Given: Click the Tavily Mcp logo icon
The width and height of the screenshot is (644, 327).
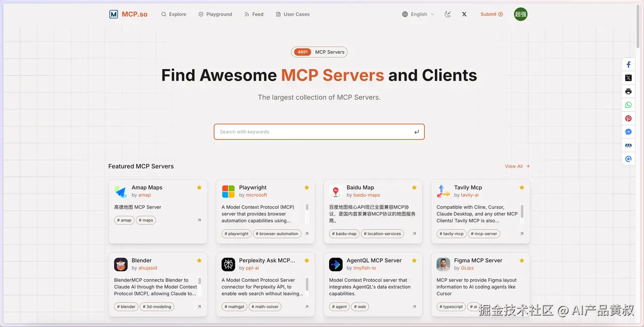Looking at the screenshot, I should (443, 191).
